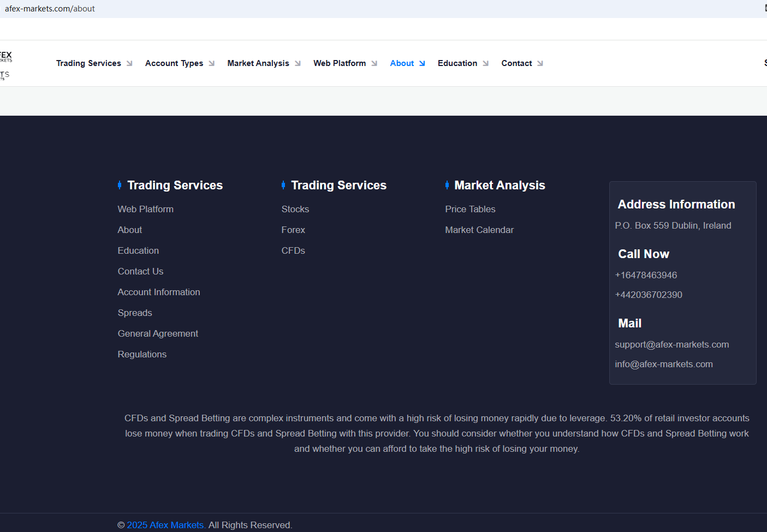Viewport: 767px width, 532px height.
Task: Open the Contact menu in navbar
Action: pos(516,63)
